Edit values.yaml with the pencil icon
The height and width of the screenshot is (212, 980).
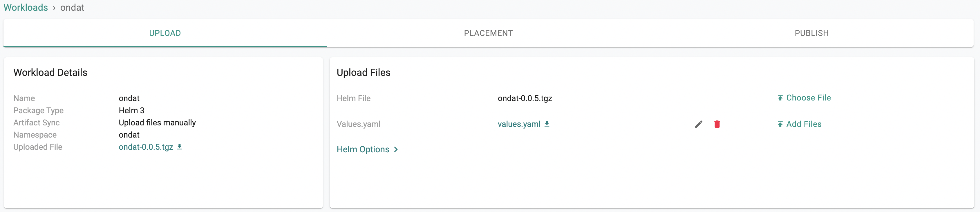click(699, 124)
